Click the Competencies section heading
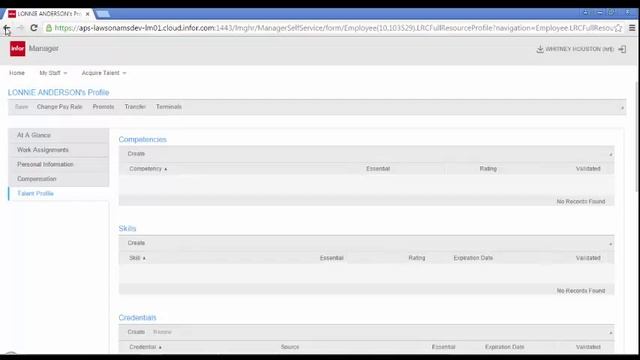640x360 pixels. [x=142, y=140]
